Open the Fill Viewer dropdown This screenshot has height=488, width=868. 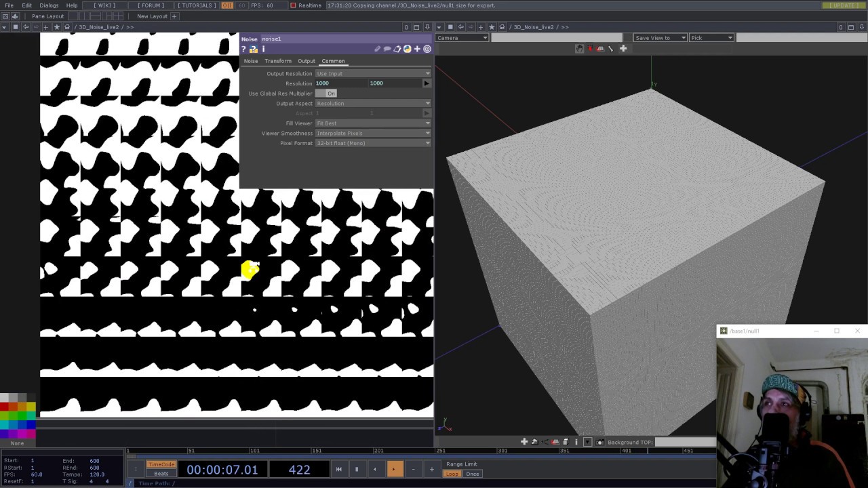point(373,123)
